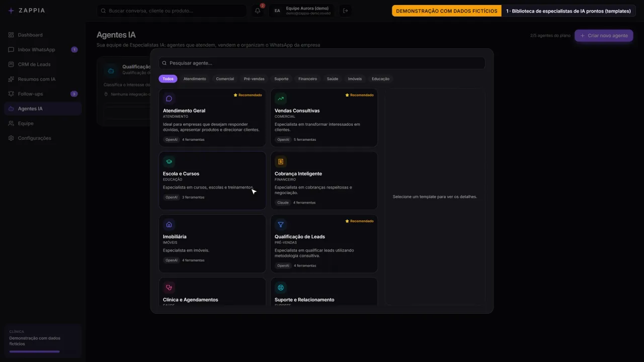This screenshot has height=362, width=644.
Task: Select the Cobrança Inteligente dollar icon
Action: tap(281, 161)
